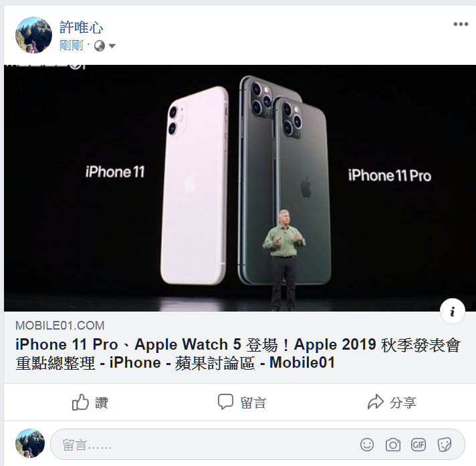
Task: Click the comment speech bubble icon
Action: tap(225, 401)
